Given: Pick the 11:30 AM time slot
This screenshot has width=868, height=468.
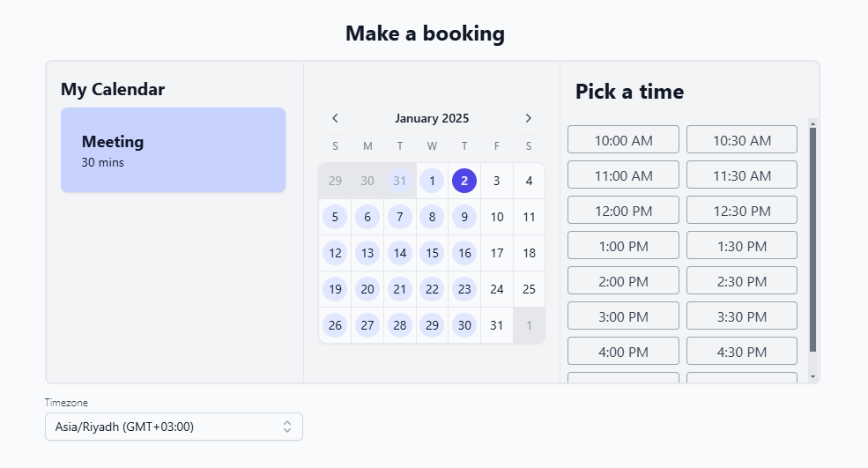Looking at the screenshot, I should (741, 175).
